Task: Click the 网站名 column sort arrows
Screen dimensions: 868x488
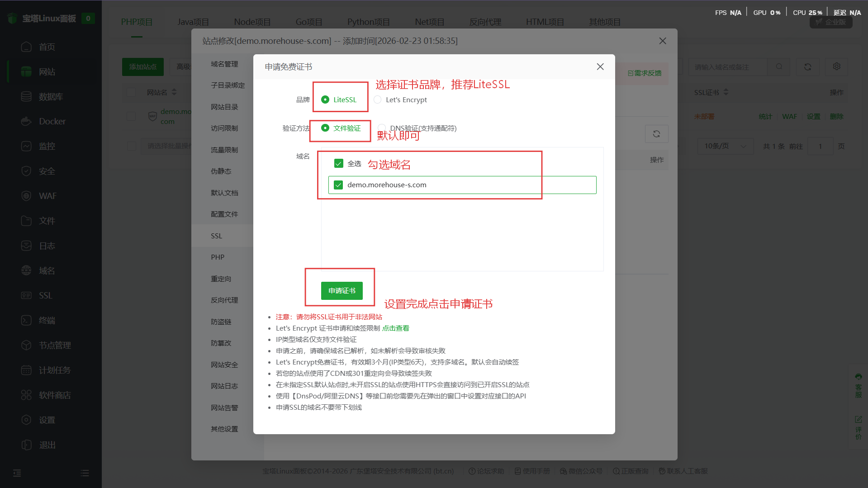Action: [x=174, y=92]
